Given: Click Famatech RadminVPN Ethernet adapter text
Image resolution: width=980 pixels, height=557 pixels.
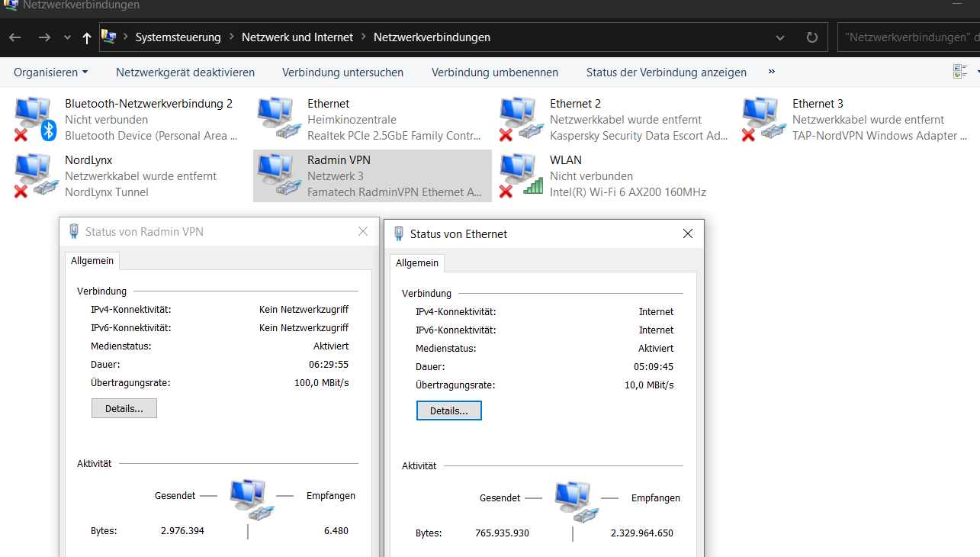Looking at the screenshot, I should (394, 192).
